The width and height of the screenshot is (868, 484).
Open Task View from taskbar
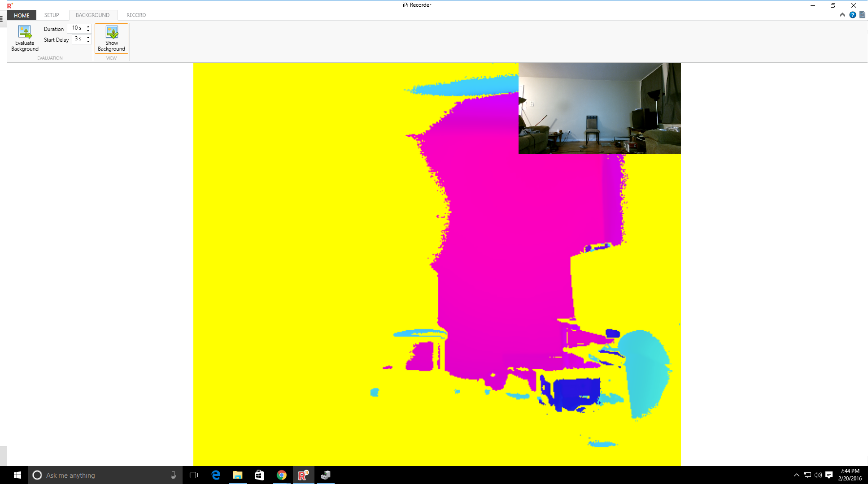(x=193, y=475)
